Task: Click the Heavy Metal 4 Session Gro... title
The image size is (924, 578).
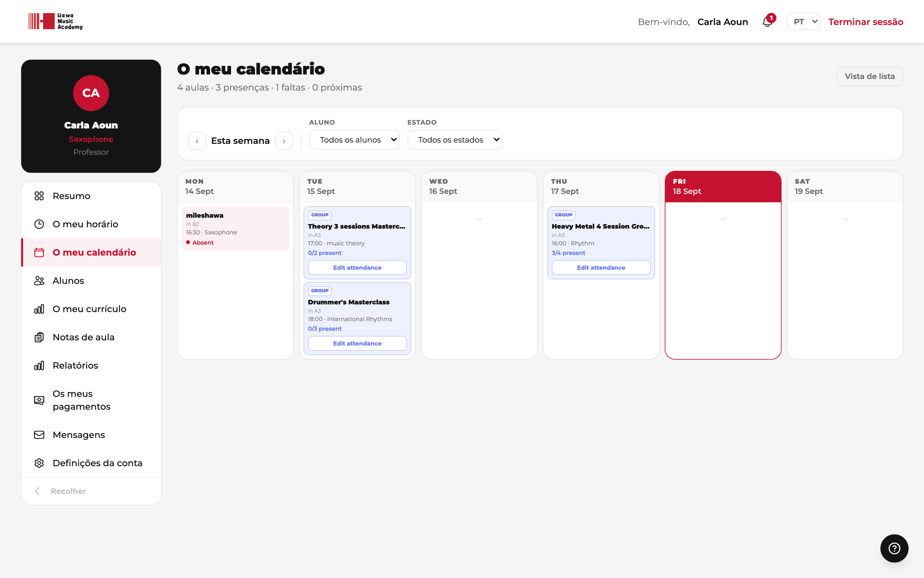Action: [600, 226]
